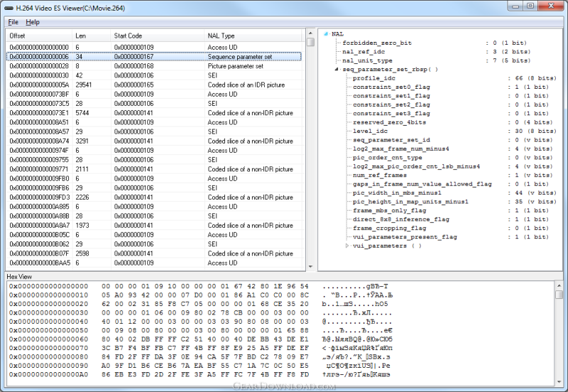568x392 pixels.
Task: Click hex row 0x0000000000000010 address
Action: click(x=48, y=295)
